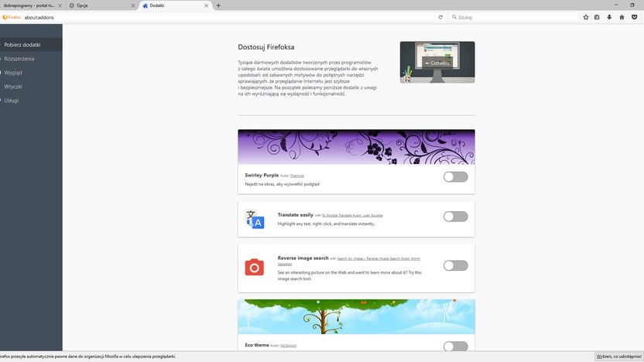Enable the Reverse image search toggle
644x362 pixels.
[x=455, y=265]
